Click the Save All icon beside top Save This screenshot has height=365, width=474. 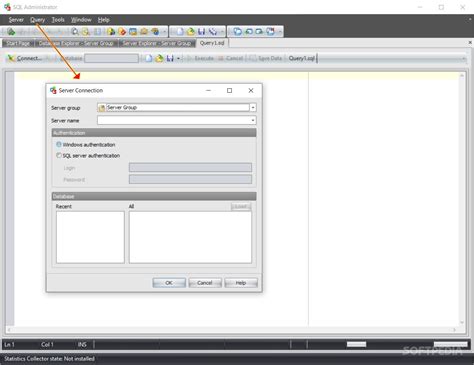point(213,32)
